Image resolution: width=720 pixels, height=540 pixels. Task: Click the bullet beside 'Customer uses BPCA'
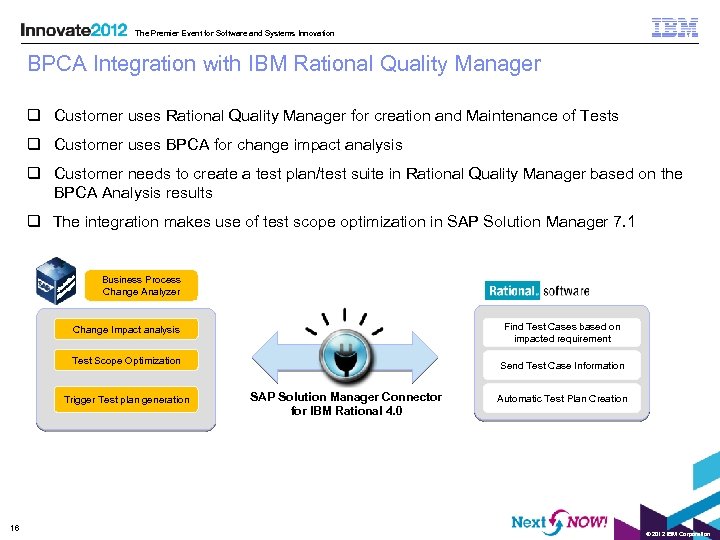pos(34,144)
